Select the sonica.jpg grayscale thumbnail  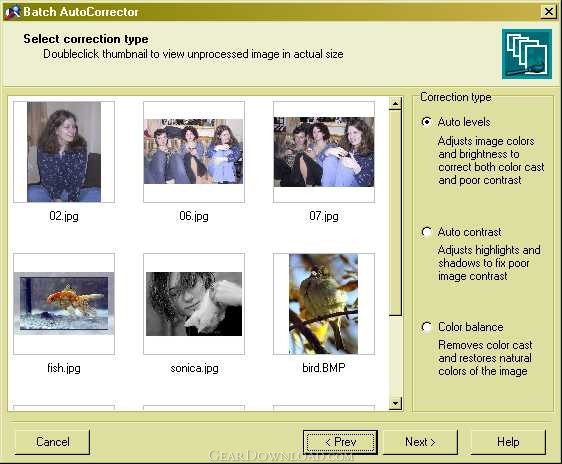pos(194,304)
